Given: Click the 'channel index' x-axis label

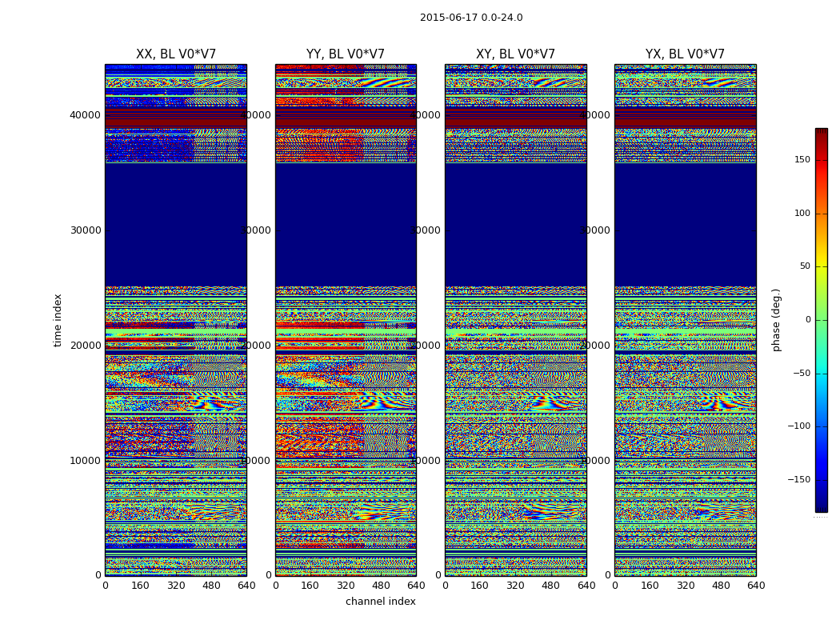Looking at the screenshot, I should coord(380,602).
